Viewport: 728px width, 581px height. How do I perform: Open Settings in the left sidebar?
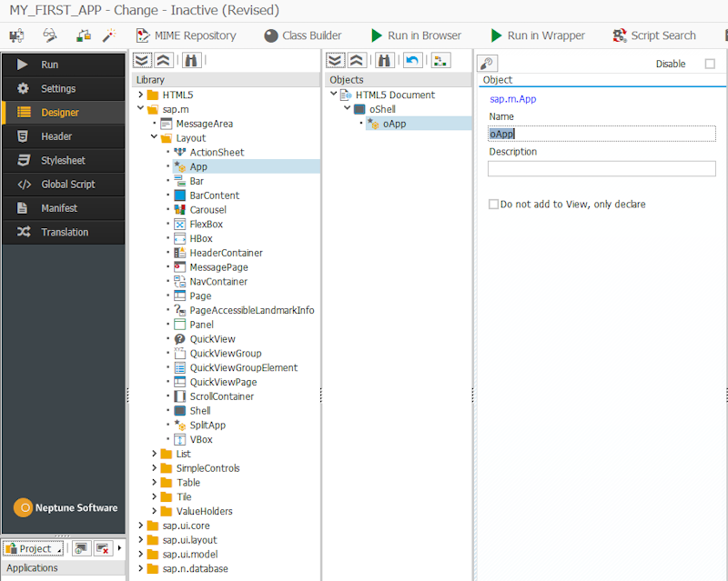pyautogui.click(x=64, y=88)
